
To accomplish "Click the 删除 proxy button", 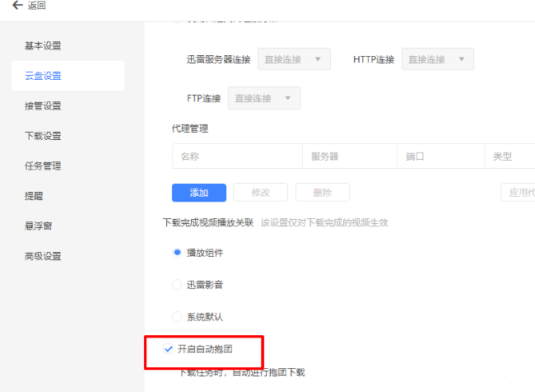I will pyautogui.click(x=322, y=193).
